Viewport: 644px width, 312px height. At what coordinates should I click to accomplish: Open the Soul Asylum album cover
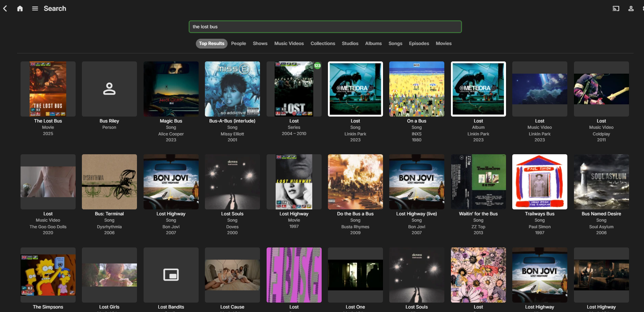tap(601, 182)
